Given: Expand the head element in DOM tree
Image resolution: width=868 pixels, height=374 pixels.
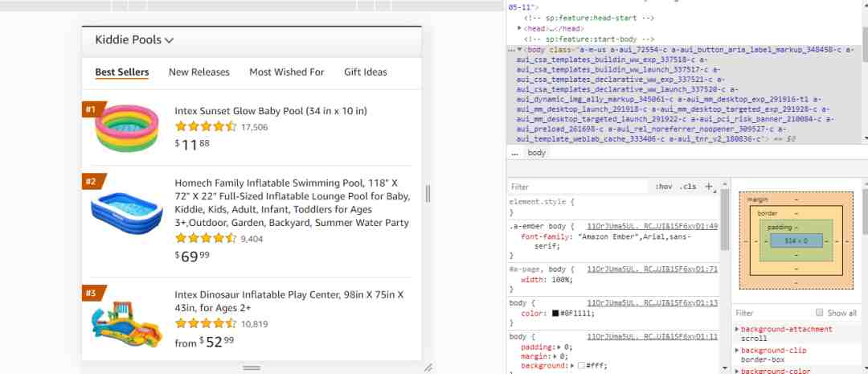Looking at the screenshot, I should [x=520, y=27].
